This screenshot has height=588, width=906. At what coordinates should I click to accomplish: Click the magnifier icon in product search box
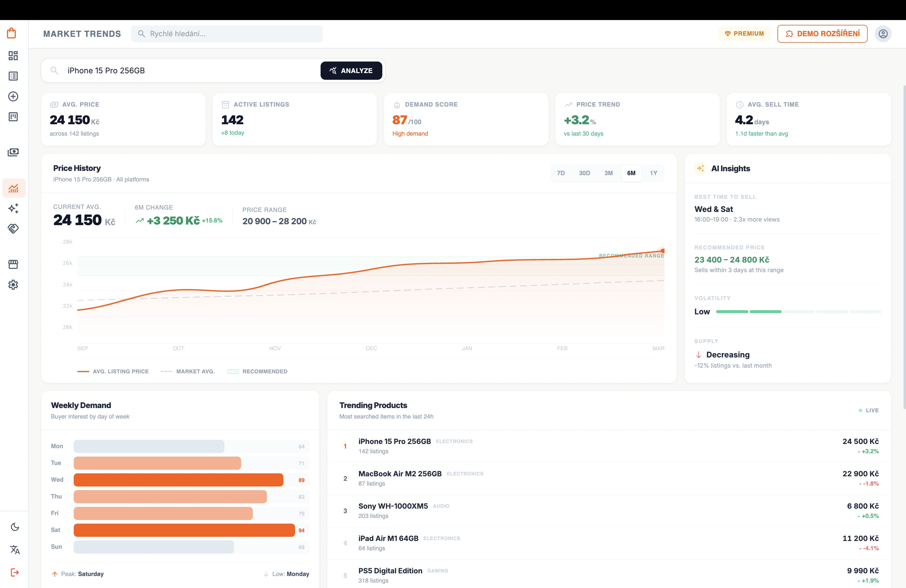pos(55,70)
